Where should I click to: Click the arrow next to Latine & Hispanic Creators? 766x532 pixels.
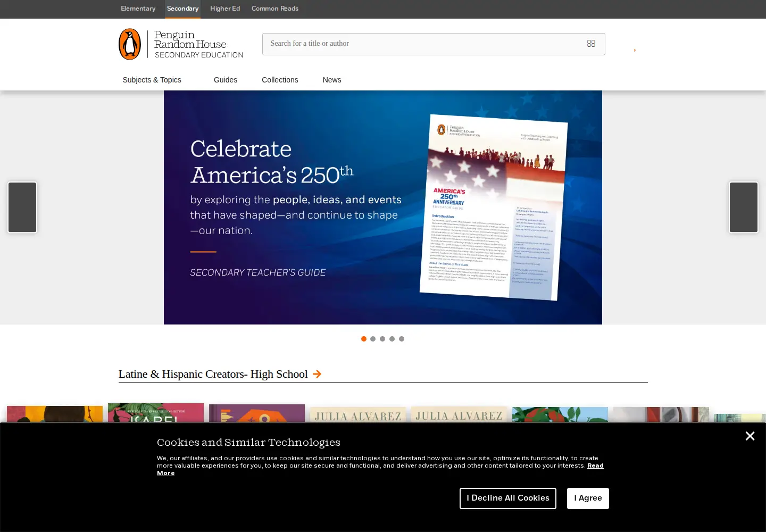tap(317, 374)
